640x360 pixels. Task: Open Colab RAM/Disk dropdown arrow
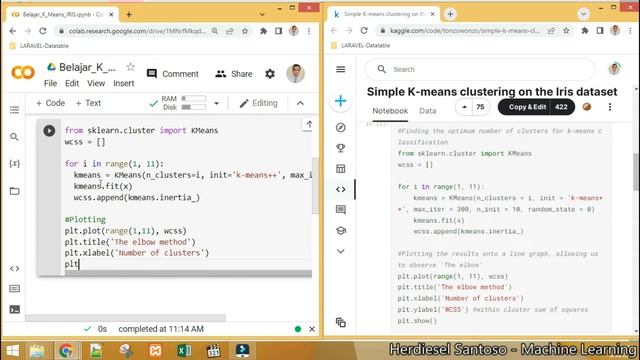tap(216, 103)
